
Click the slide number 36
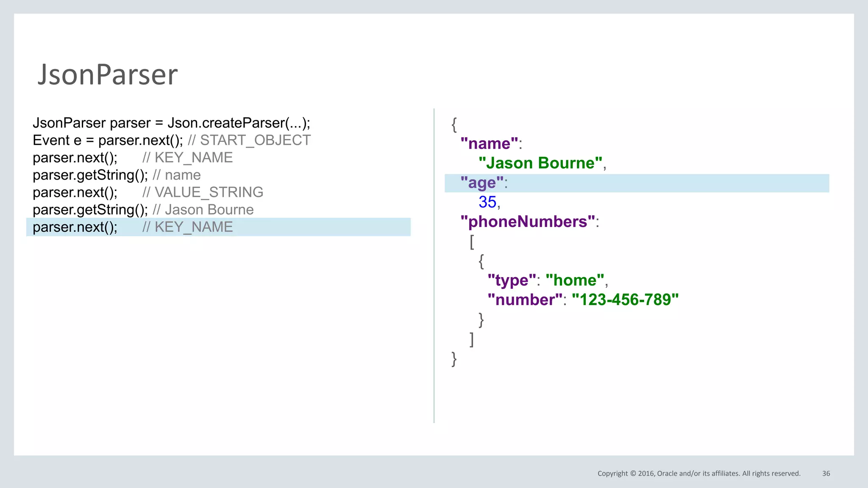pyautogui.click(x=826, y=474)
